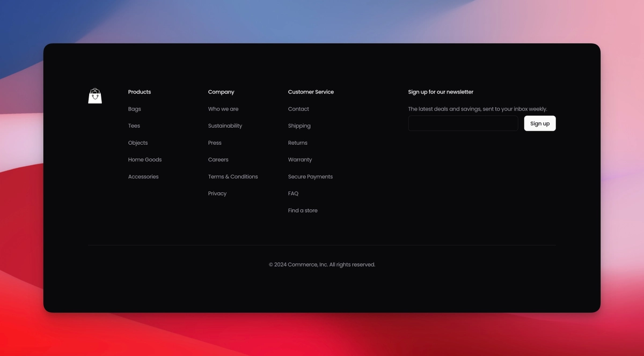Go to the Returns link
Viewport: 644px width, 356px height.
tap(298, 143)
